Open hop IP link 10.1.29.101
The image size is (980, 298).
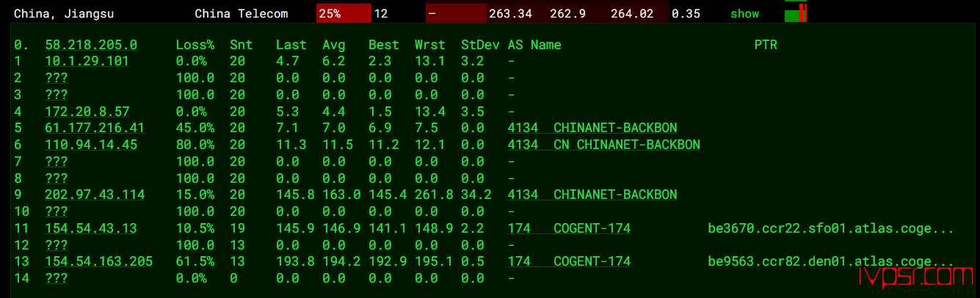click(87, 62)
